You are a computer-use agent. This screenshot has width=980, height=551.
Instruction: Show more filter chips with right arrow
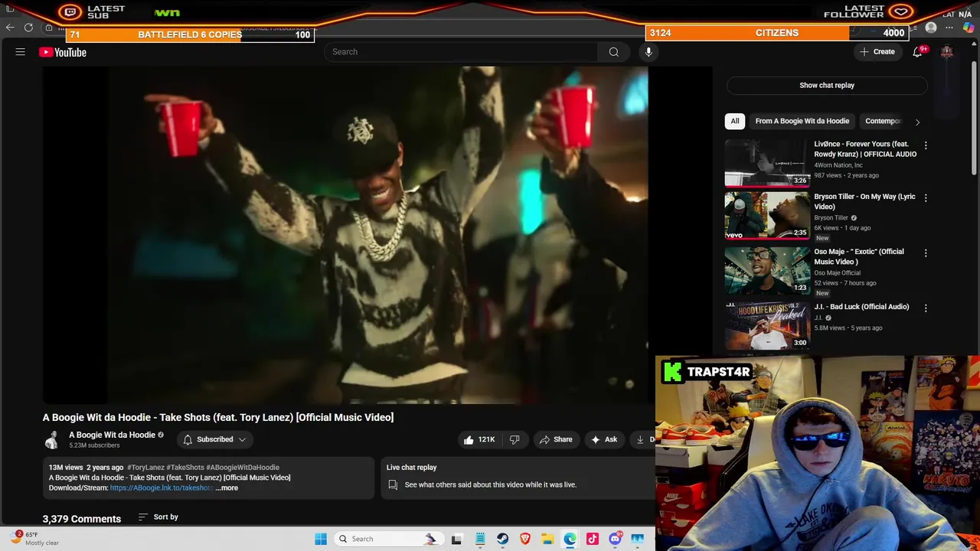[917, 122]
